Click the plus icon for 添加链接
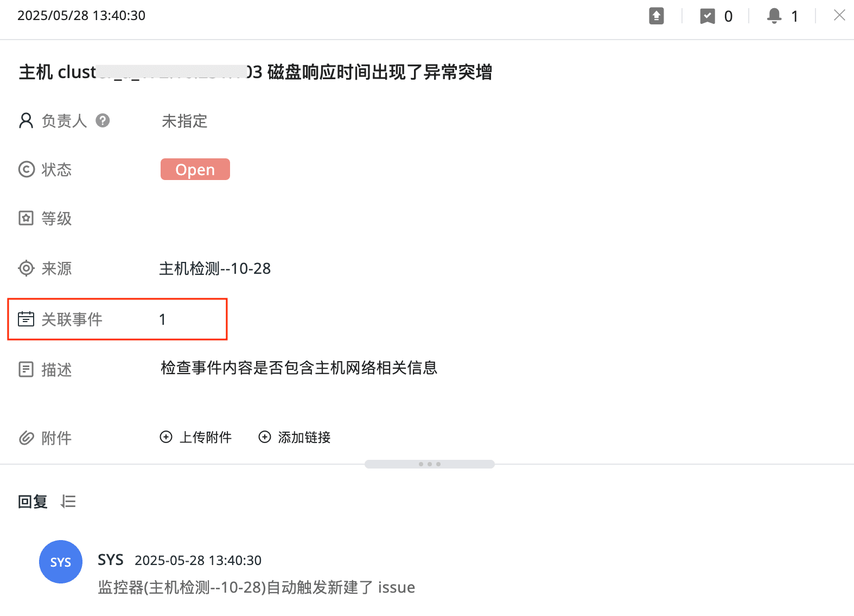Image resolution: width=854 pixels, height=616 pixels. tap(265, 437)
